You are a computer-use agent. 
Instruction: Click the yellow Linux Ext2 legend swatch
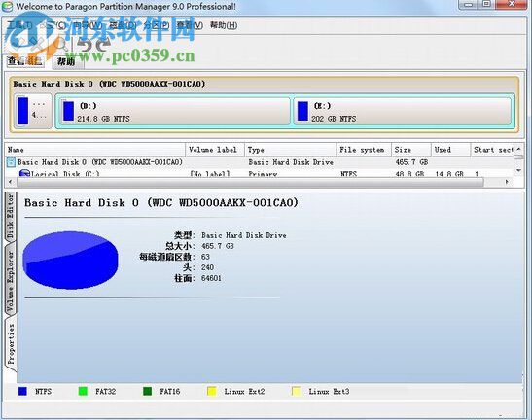[211, 391]
